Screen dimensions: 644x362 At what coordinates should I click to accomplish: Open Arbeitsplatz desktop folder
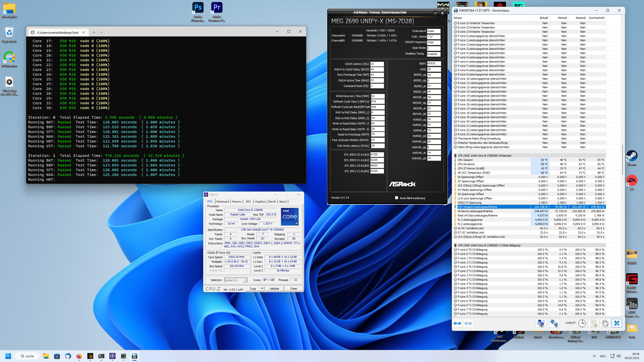(9, 10)
